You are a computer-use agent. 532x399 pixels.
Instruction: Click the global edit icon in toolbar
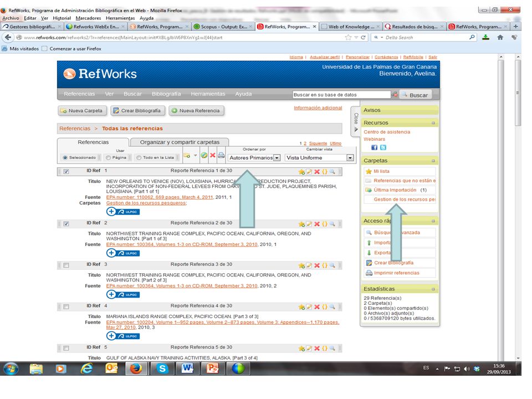click(204, 155)
